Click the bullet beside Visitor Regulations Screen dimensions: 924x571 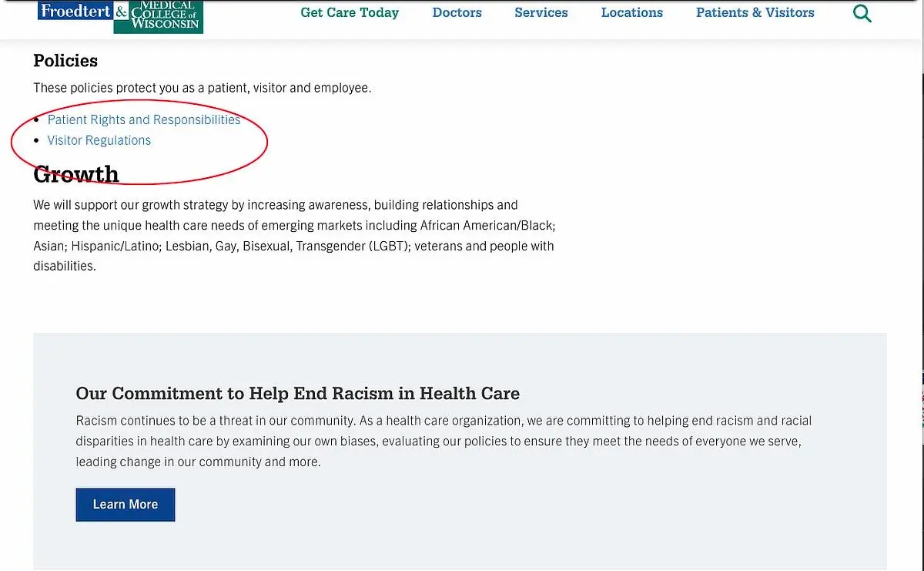[37, 141]
